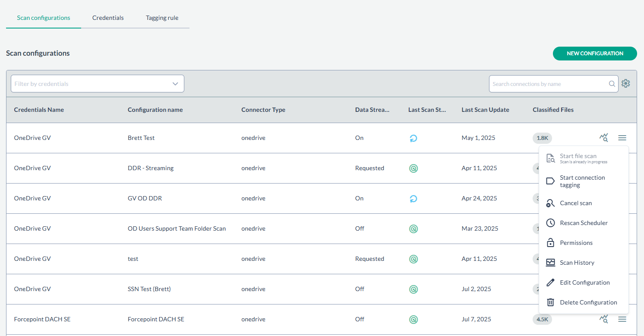Click the NEW CONFIGURATION button
644x336 pixels.
pos(594,54)
